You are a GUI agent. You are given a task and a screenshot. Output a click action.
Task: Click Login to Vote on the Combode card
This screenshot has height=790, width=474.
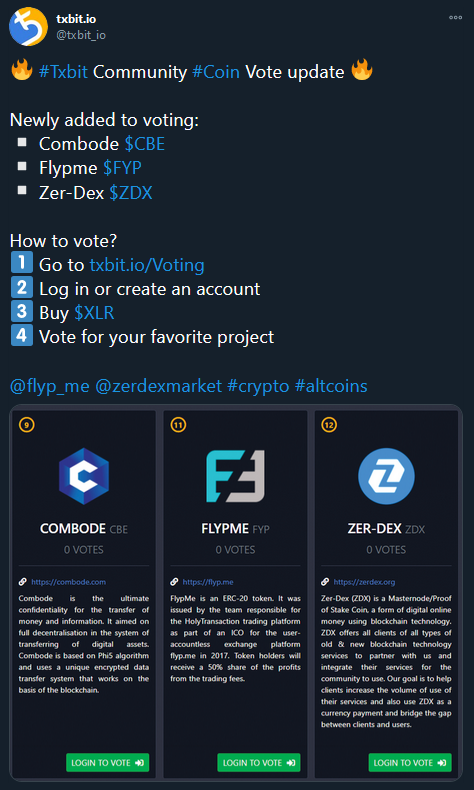coord(108,763)
